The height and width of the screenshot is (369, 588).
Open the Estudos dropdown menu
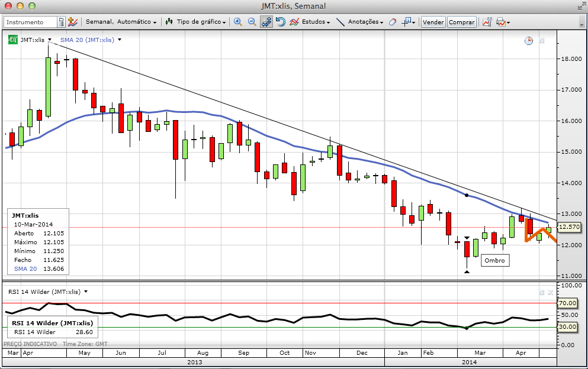pos(316,22)
